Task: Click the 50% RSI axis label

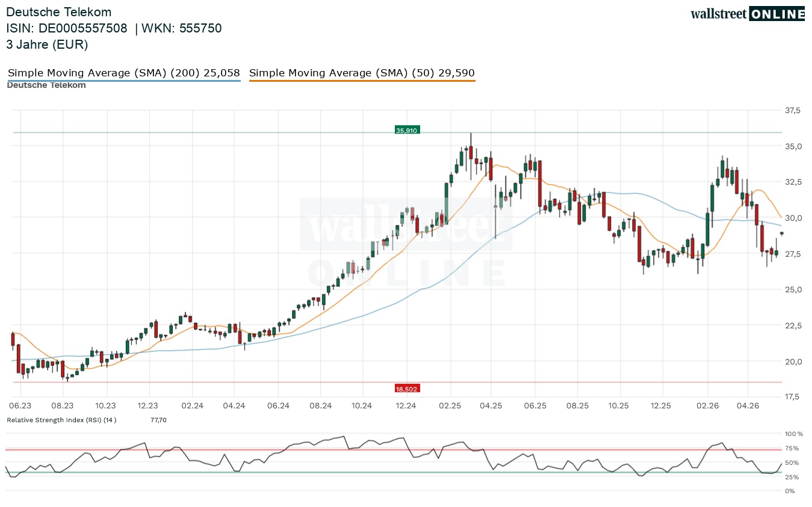Action: [793, 462]
